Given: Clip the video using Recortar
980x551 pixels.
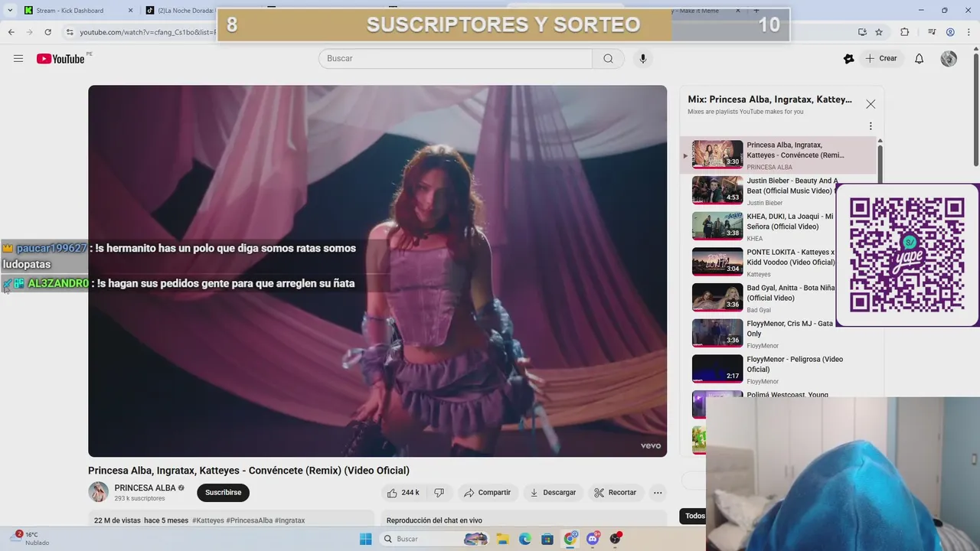Looking at the screenshot, I should pyautogui.click(x=616, y=492).
